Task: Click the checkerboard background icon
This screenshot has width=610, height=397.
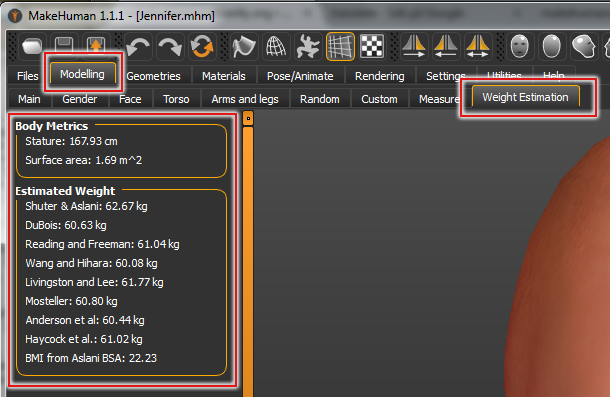Action: click(x=372, y=47)
